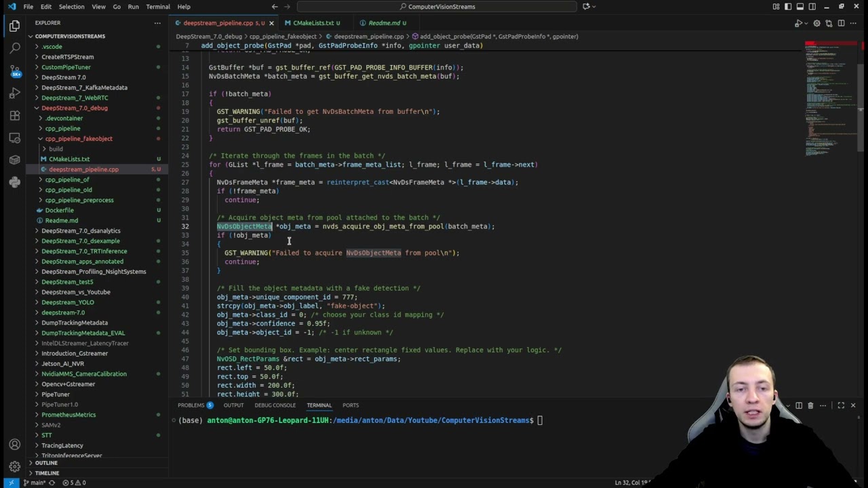Split the terminal
868x488 pixels.
pyautogui.click(x=799, y=405)
